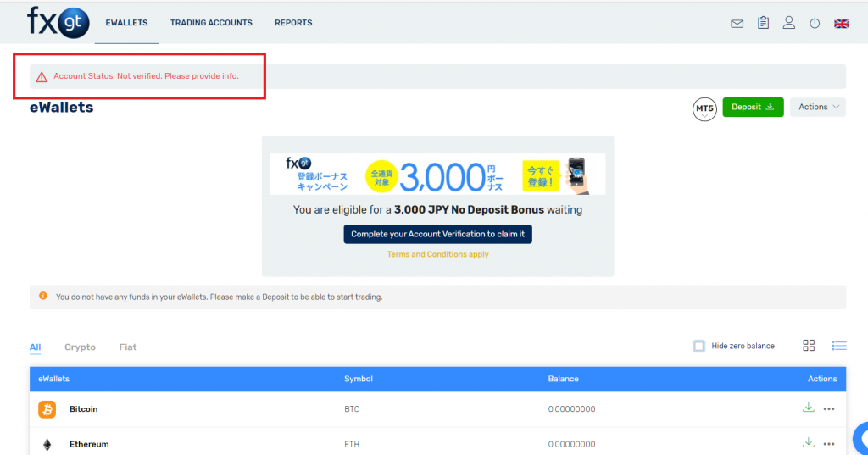Viewport: 868px width, 455px height.
Task: Click the Bitcoin wallet name
Action: tap(84, 409)
